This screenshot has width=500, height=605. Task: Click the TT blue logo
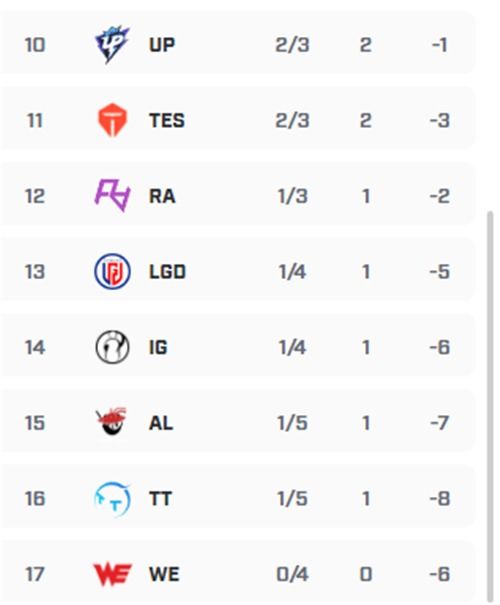112,499
